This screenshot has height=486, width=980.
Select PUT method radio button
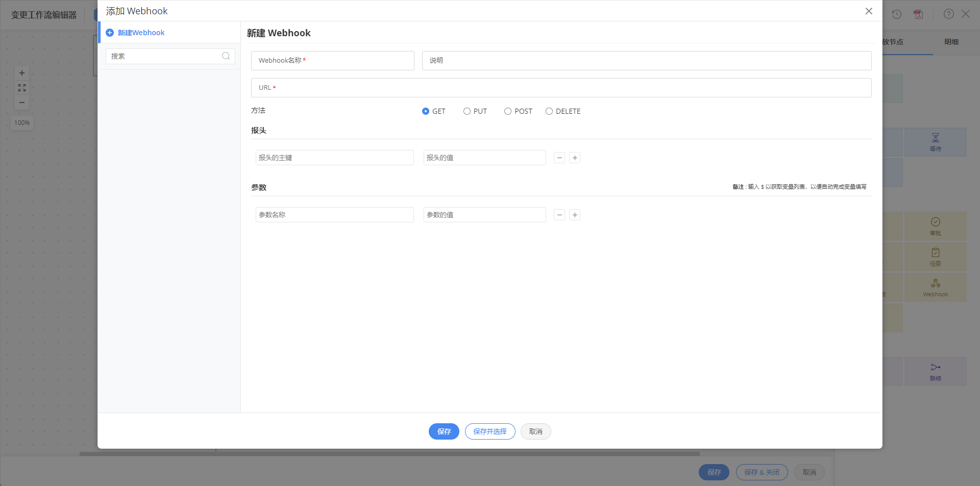coord(467,111)
